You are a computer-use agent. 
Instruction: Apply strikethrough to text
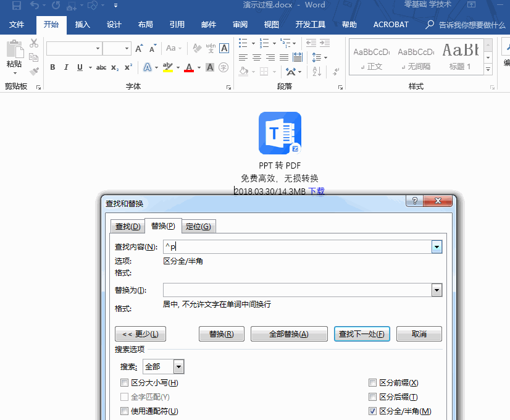tap(101, 67)
